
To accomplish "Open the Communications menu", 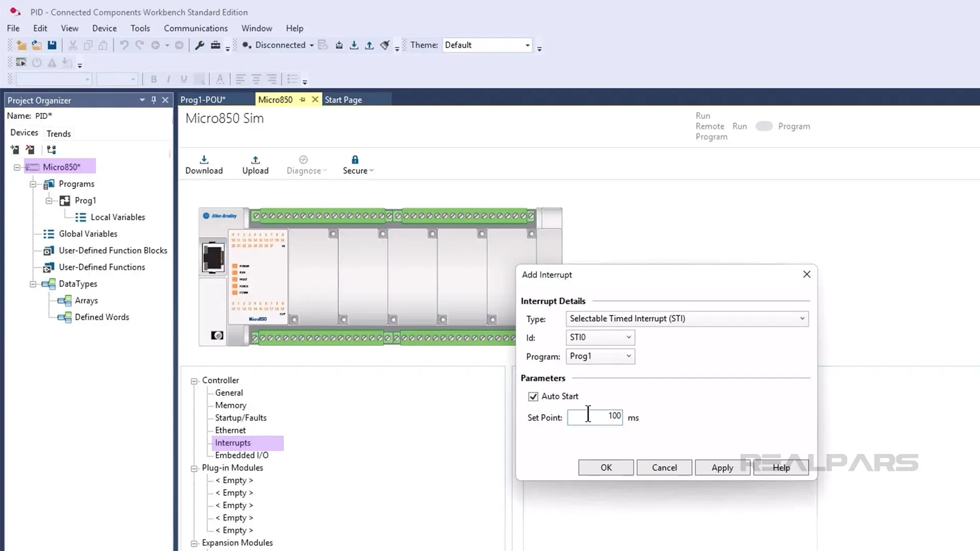I will [195, 28].
